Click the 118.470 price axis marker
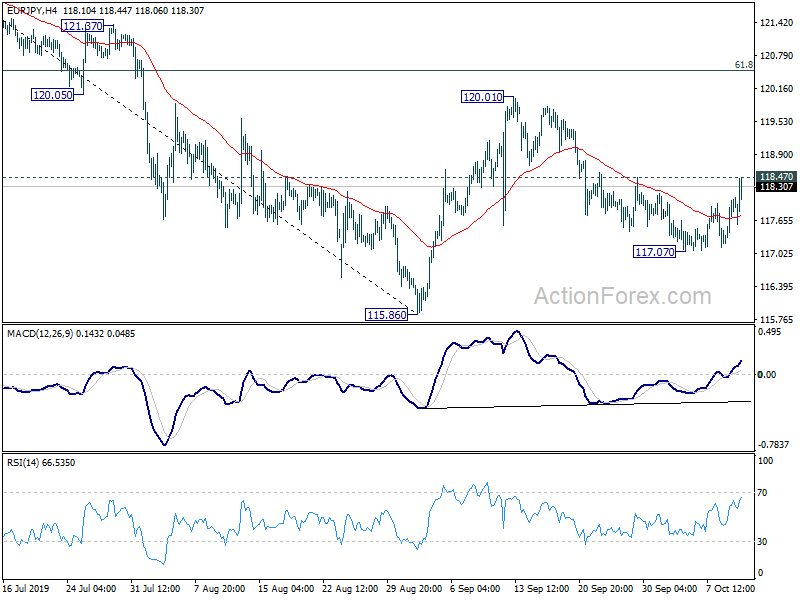The image size is (800, 600). tap(776, 177)
